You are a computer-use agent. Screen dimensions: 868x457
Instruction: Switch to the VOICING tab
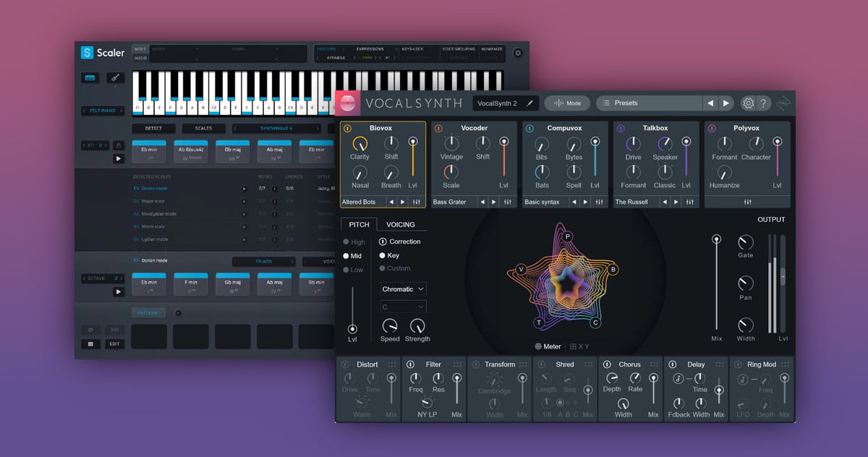(x=400, y=225)
